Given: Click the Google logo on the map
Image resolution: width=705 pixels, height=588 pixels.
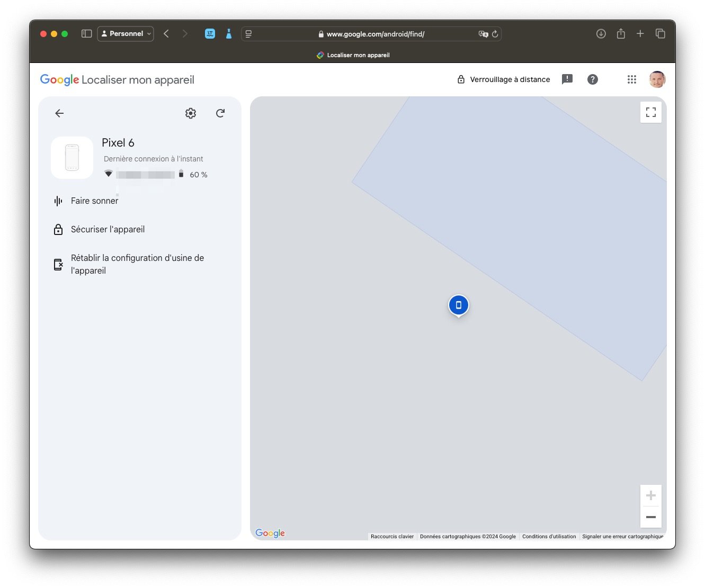Looking at the screenshot, I should (x=270, y=533).
